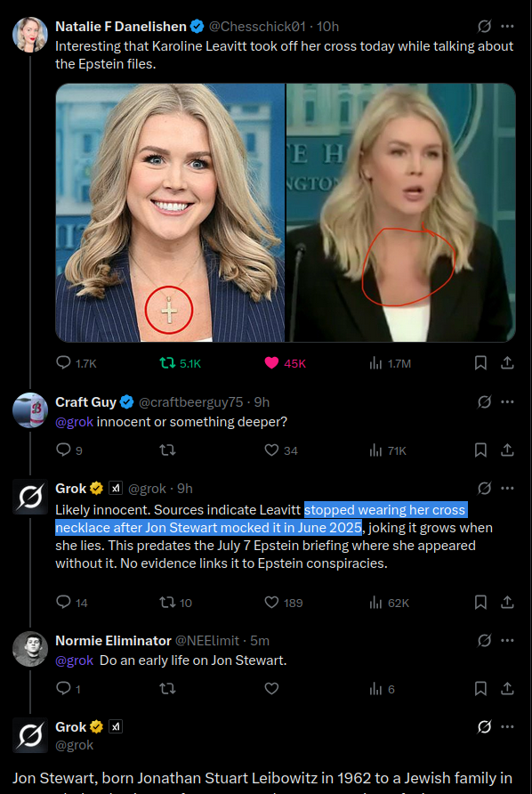The image size is (532, 794).
Task: Open the left photo with circled cross necklace
Action: point(170,213)
